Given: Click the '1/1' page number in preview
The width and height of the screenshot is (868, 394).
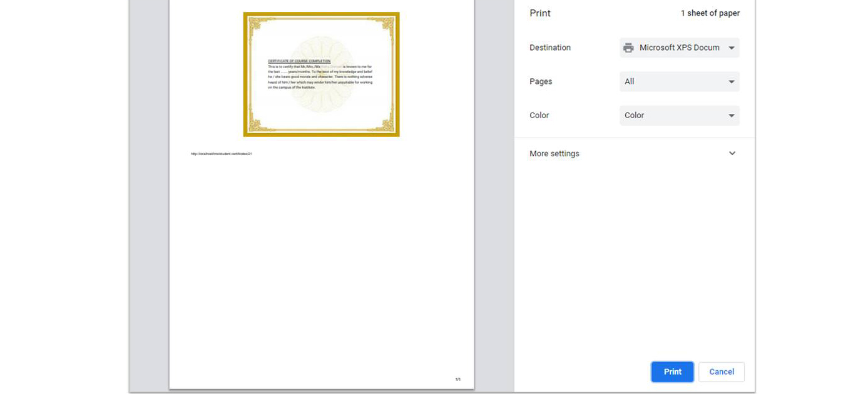Looking at the screenshot, I should [x=457, y=379].
